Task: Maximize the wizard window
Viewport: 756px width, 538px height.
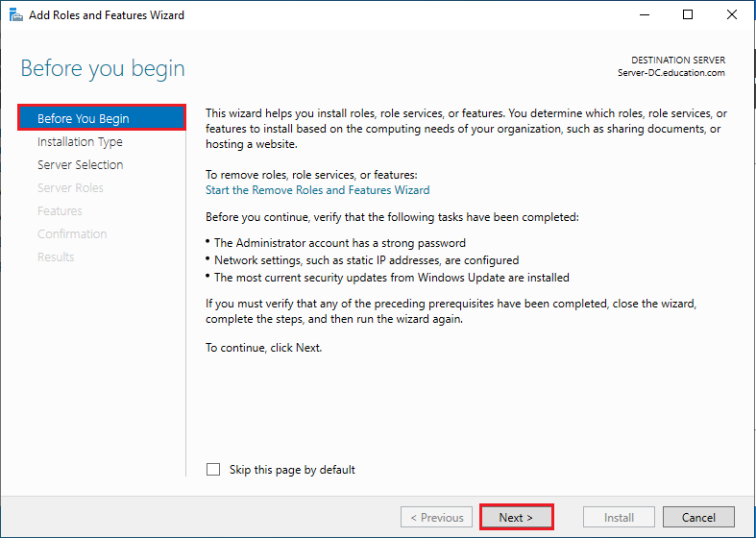Action: click(688, 15)
